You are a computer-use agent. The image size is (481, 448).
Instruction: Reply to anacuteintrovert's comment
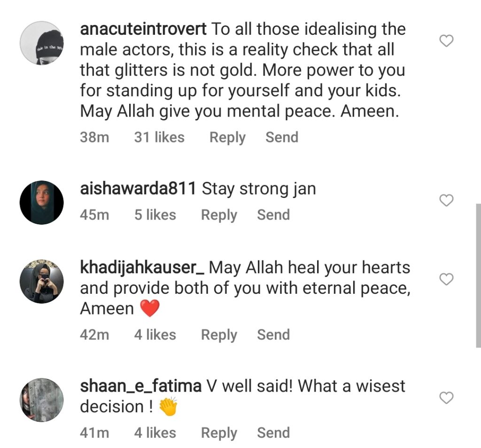227,137
